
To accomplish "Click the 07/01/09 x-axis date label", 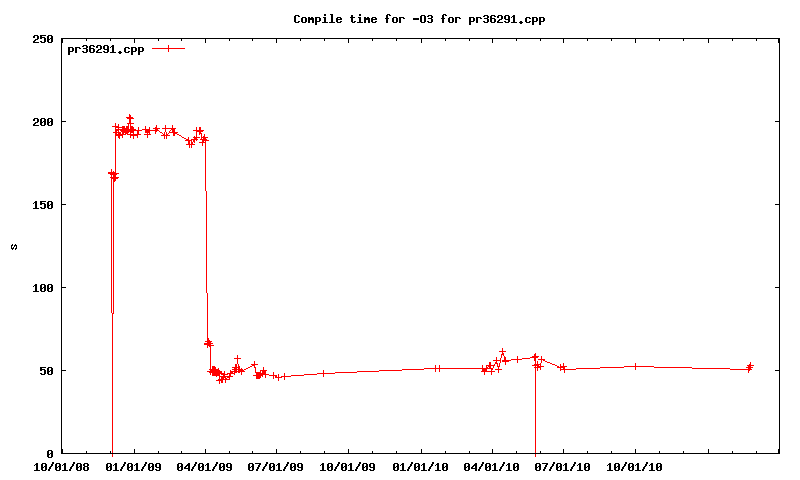I will (277, 465).
